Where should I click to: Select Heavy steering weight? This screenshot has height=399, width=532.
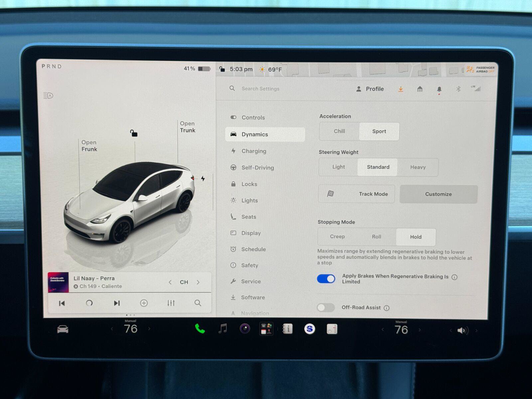click(418, 167)
